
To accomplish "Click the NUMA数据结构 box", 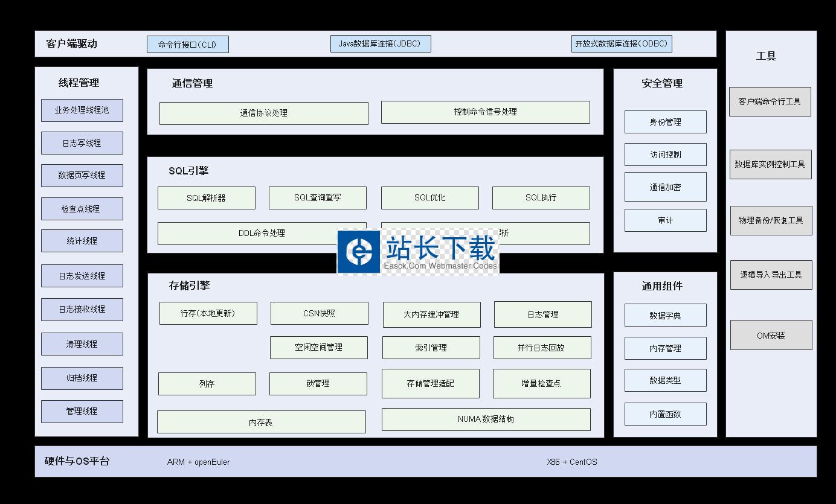I will (x=486, y=419).
